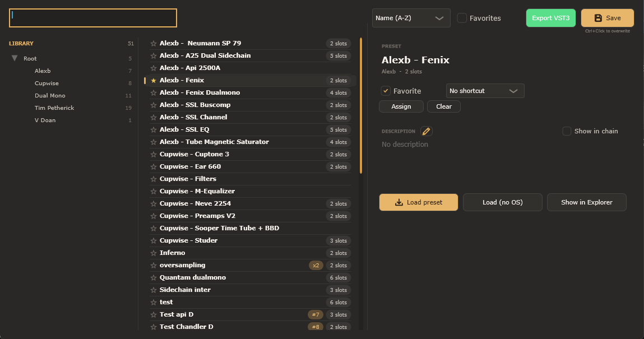The width and height of the screenshot is (644, 339).
Task: Star the Cupwise - Ear 660 preset
Action: coord(154,166)
